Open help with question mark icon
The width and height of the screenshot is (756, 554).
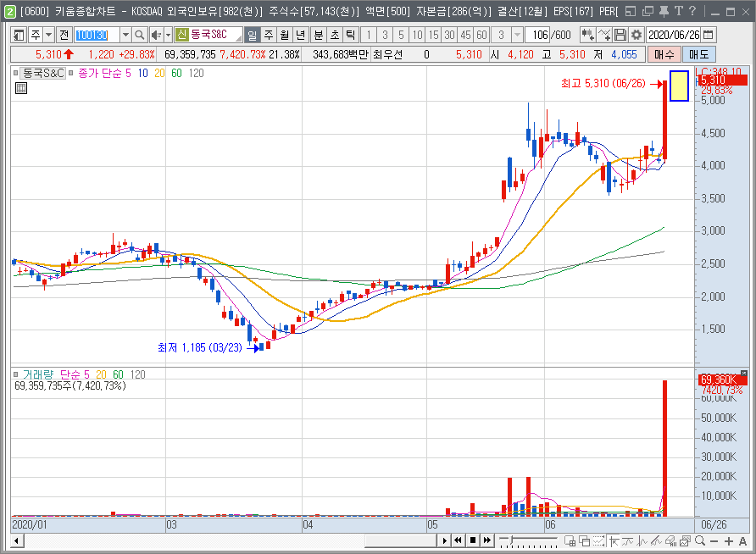point(692,11)
